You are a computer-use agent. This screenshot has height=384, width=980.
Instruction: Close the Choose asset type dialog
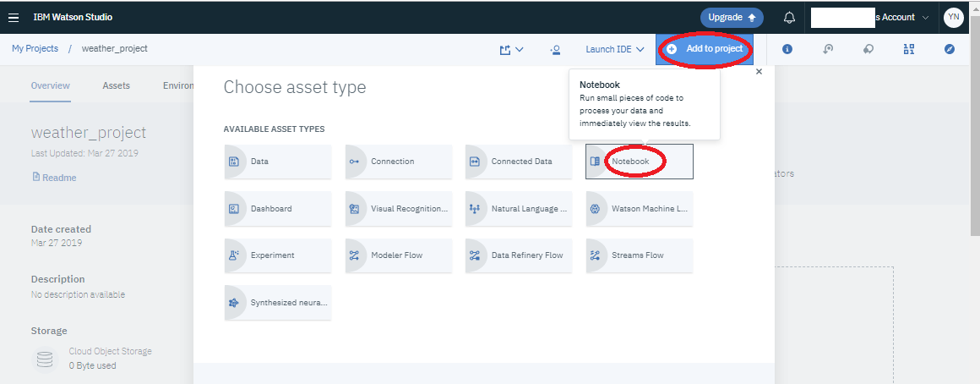tap(759, 72)
